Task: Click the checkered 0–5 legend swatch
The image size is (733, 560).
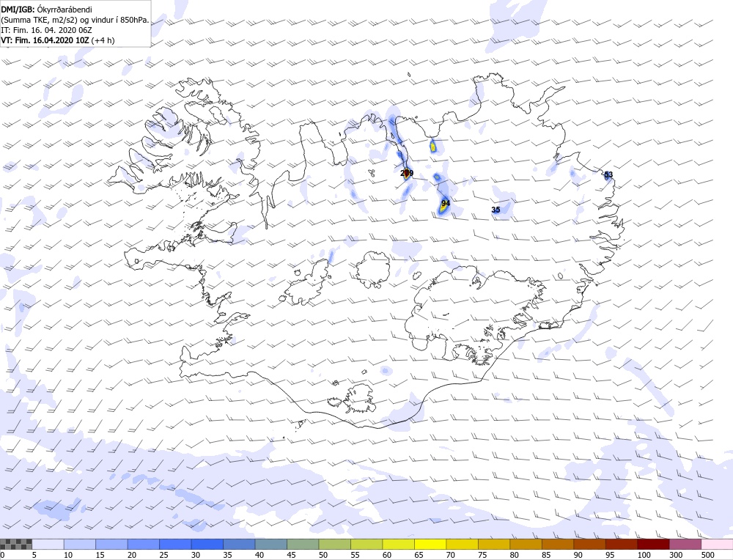Action: 16,544
